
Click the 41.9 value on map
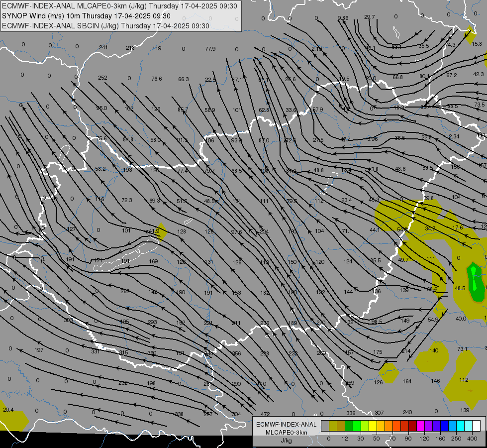[154, 231]
